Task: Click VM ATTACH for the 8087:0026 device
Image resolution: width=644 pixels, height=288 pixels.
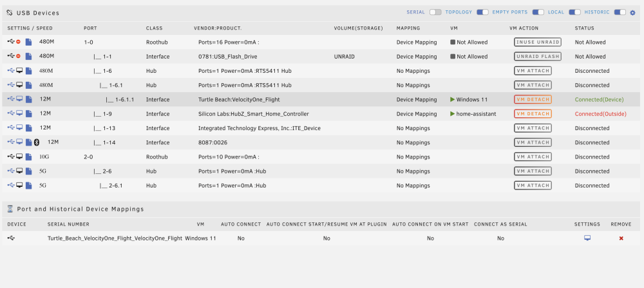Action: click(x=533, y=142)
